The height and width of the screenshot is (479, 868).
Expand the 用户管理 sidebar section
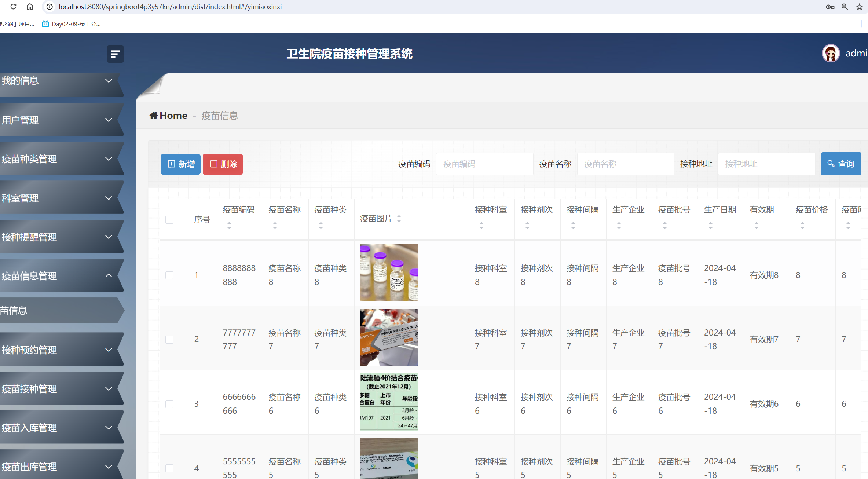55,120
